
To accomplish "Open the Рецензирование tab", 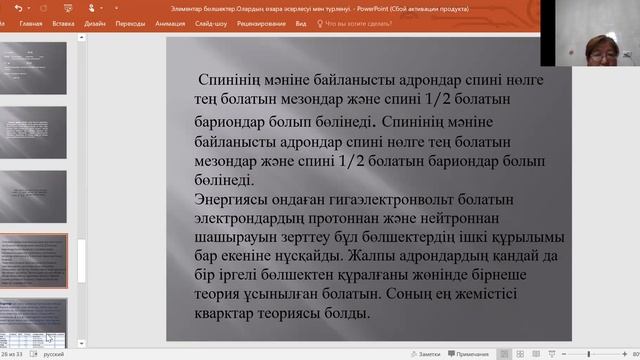I will coord(261,24).
